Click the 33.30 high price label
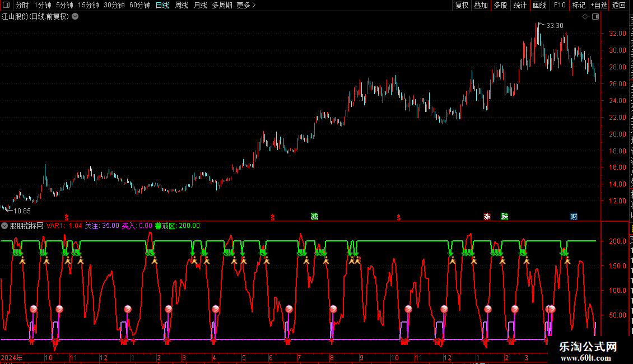 pos(555,25)
